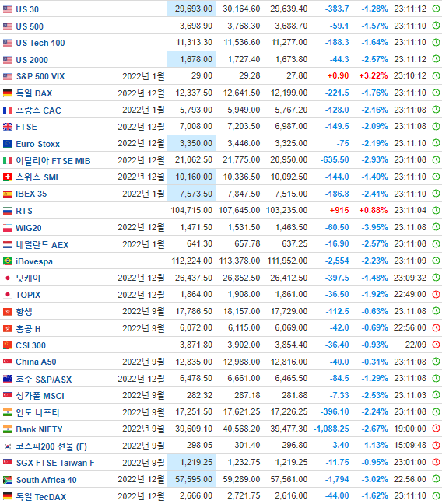Viewport: 442px width, 504px height.
Task: Open the iBovespa index link
Action: (x=34, y=261)
